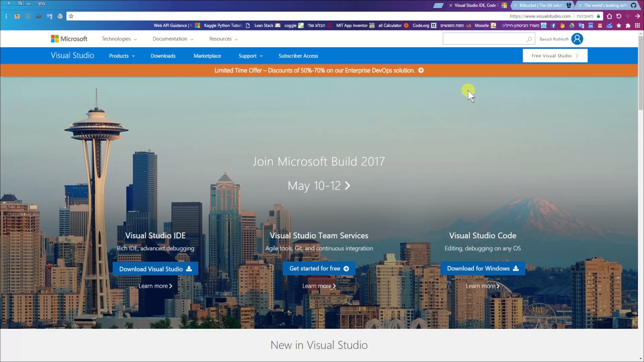Open the Support dropdown menu
Viewport: 644px width, 362px height.
coord(251,56)
